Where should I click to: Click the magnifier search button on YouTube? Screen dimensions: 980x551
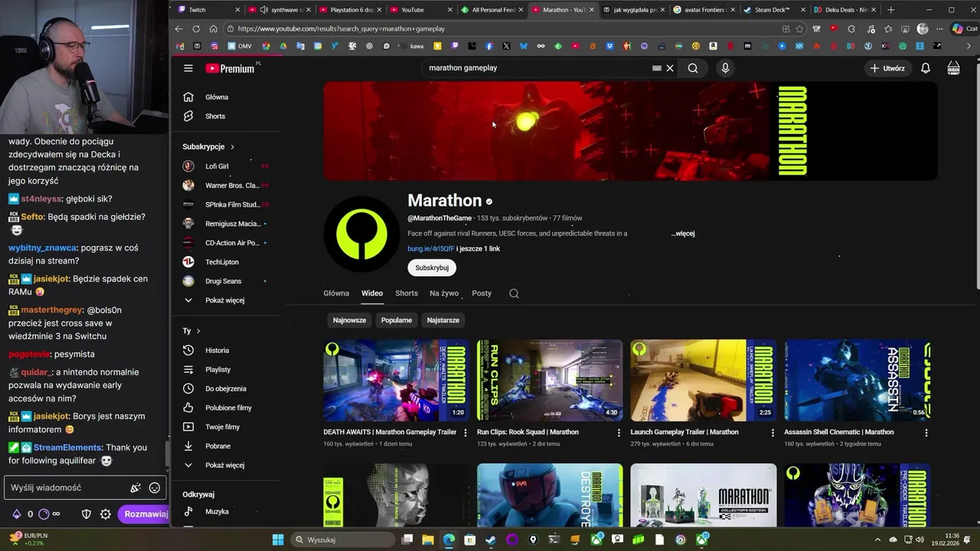[x=693, y=68]
